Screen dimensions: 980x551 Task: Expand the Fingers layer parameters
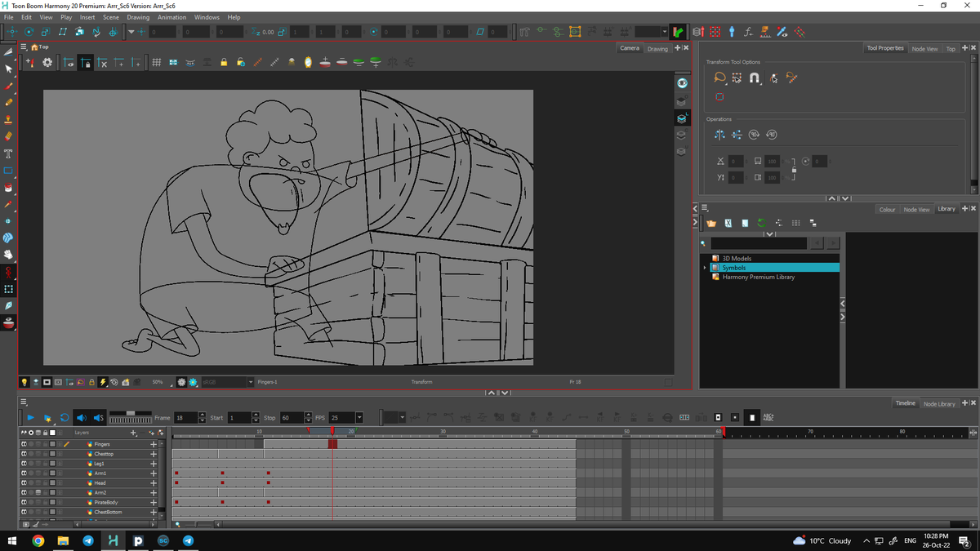[x=153, y=444]
